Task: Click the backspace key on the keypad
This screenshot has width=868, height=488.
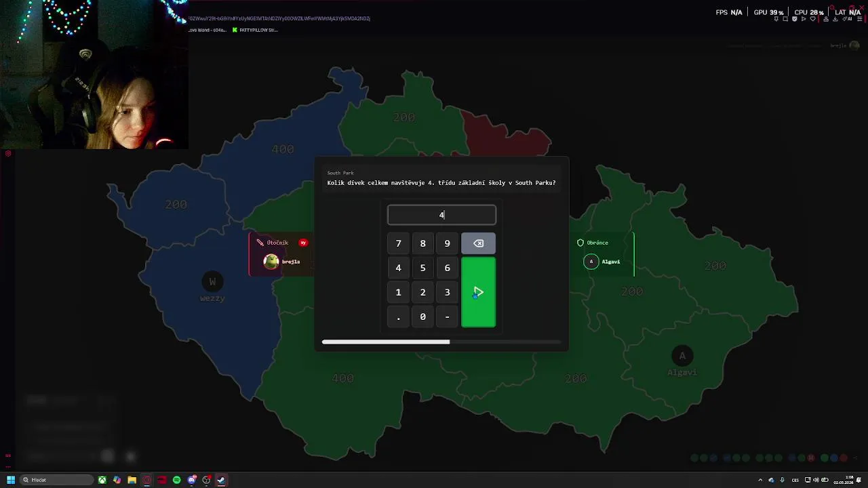Action: 478,243
